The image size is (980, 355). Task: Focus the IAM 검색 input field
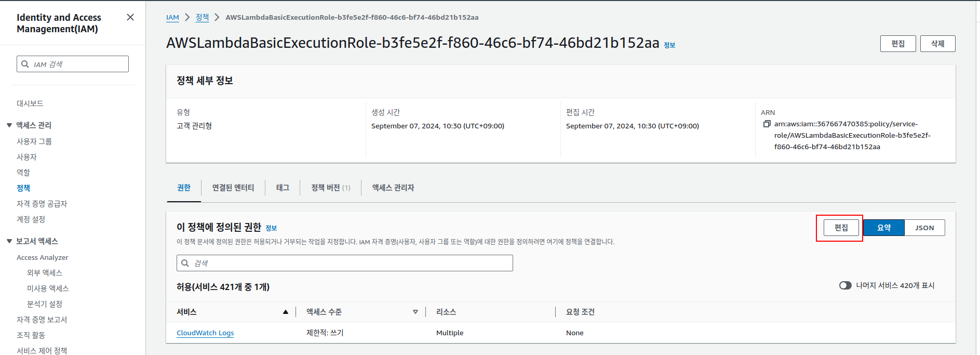pyautogui.click(x=73, y=64)
